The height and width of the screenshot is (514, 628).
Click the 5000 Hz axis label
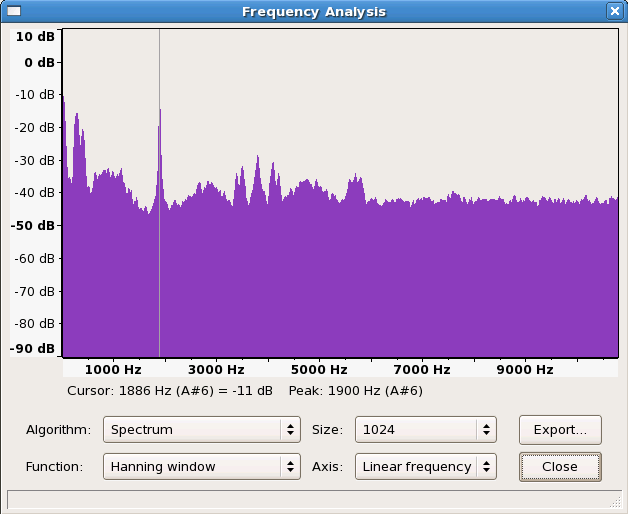tap(319, 369)
